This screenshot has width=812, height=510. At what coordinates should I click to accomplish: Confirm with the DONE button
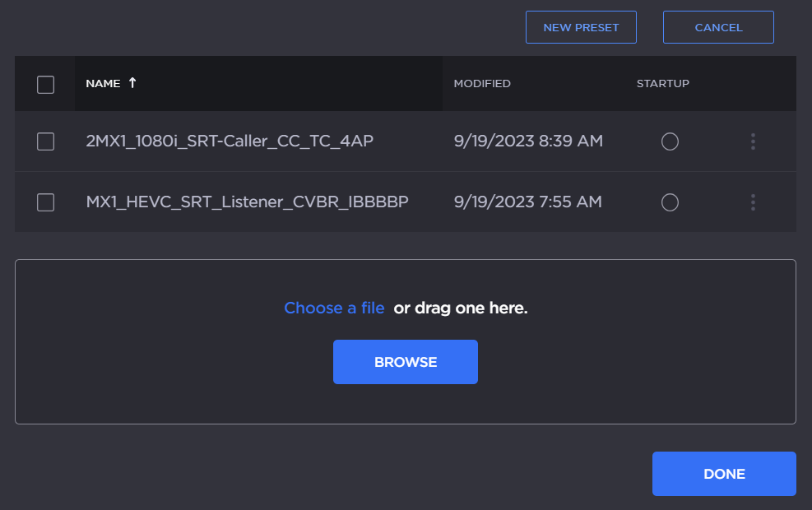pos(724,474)
